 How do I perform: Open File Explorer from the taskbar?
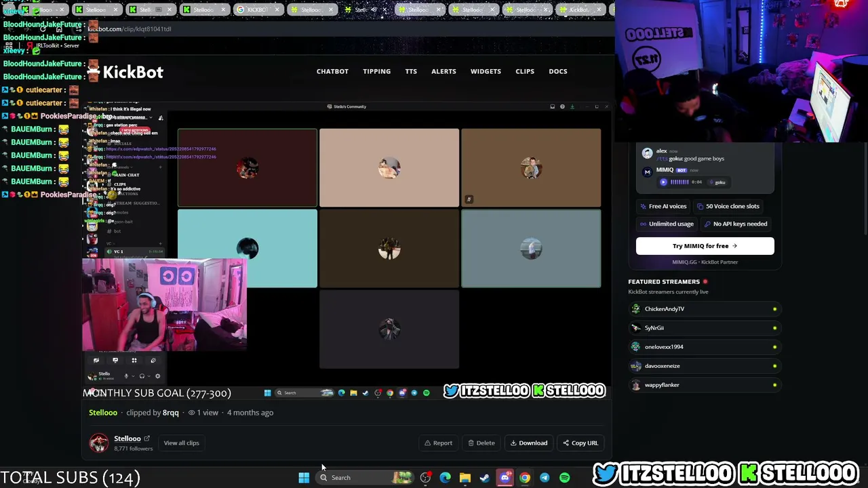tap(465, 478)
